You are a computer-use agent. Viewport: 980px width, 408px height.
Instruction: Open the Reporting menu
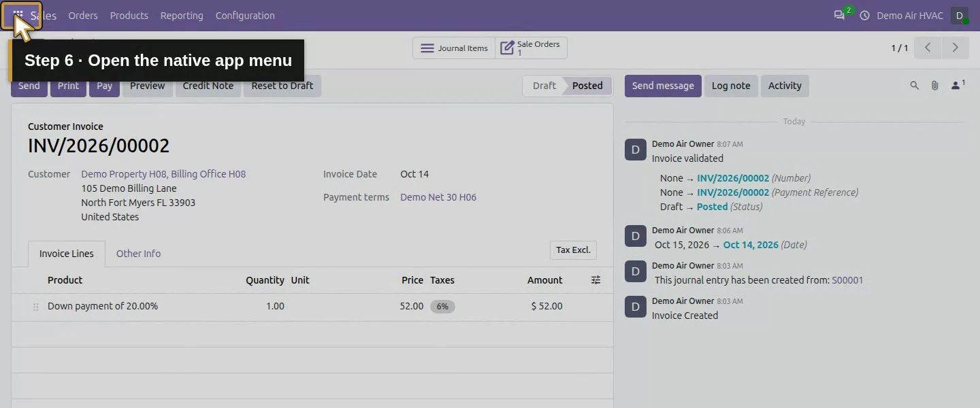pyautogui.click(x=182, y=16)
